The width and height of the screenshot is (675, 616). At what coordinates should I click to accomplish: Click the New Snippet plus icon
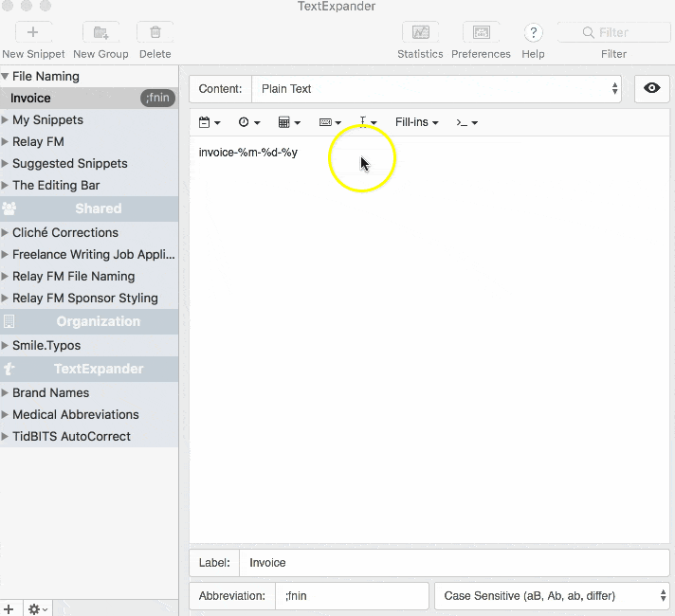33,32
